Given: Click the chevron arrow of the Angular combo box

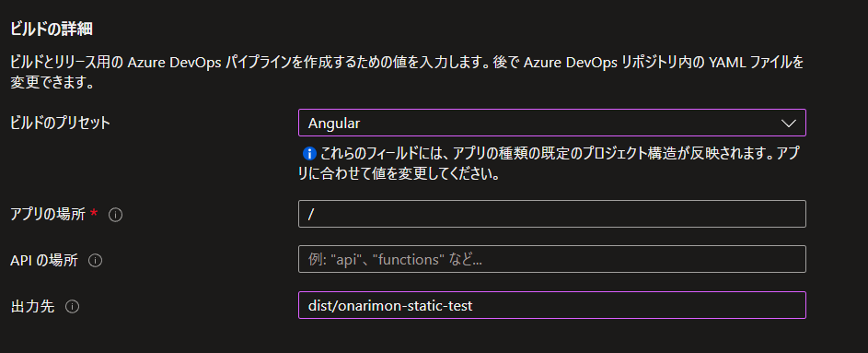Looking at the screenshot, I should (x=788, y=123).
